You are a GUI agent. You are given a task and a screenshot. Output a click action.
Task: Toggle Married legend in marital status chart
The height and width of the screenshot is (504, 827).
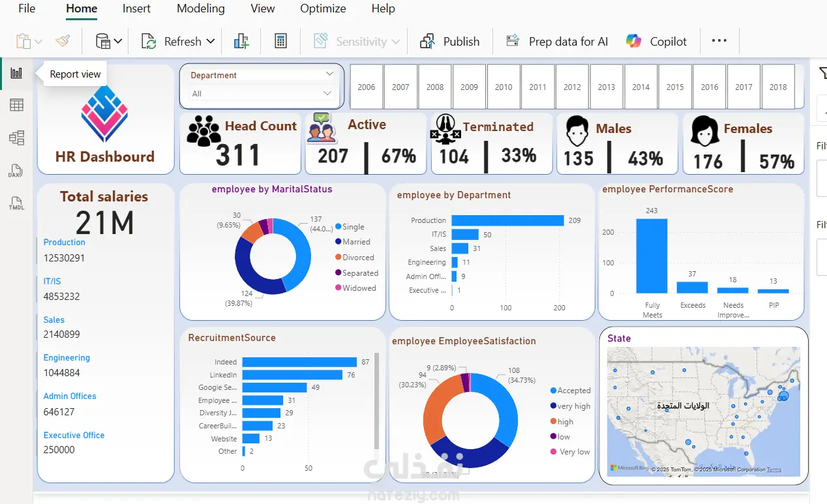click(x=352, y=242)
